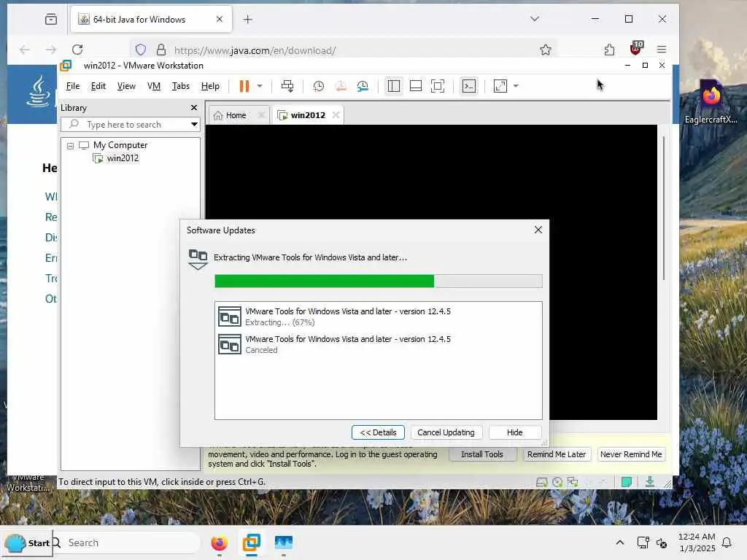Screen dimensions: 747x560
Task: Open the Help menu in VMware
Action: click(210, 86)
